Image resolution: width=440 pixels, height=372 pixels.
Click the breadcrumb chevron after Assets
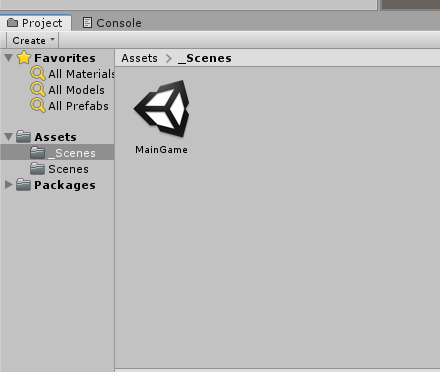click(169, 58)
